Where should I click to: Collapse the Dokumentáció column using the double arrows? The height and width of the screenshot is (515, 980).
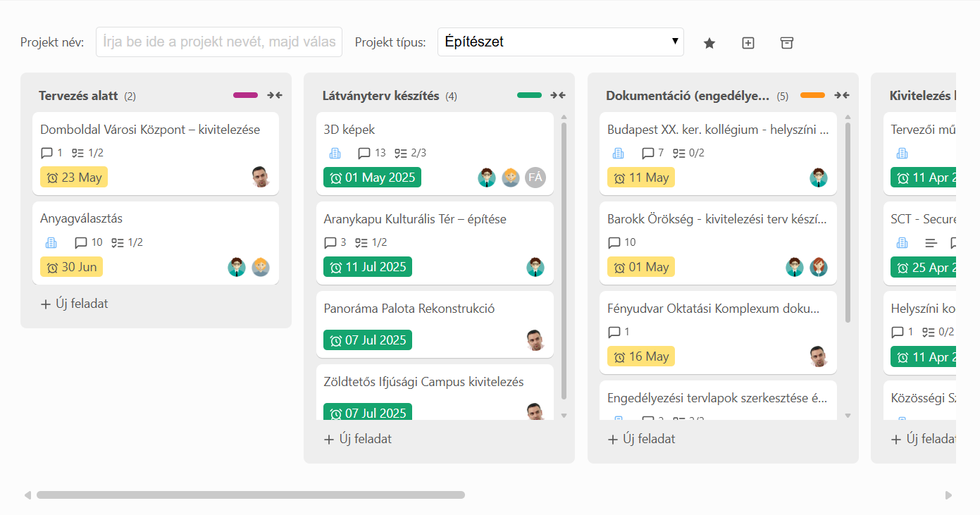pos(842,94)
